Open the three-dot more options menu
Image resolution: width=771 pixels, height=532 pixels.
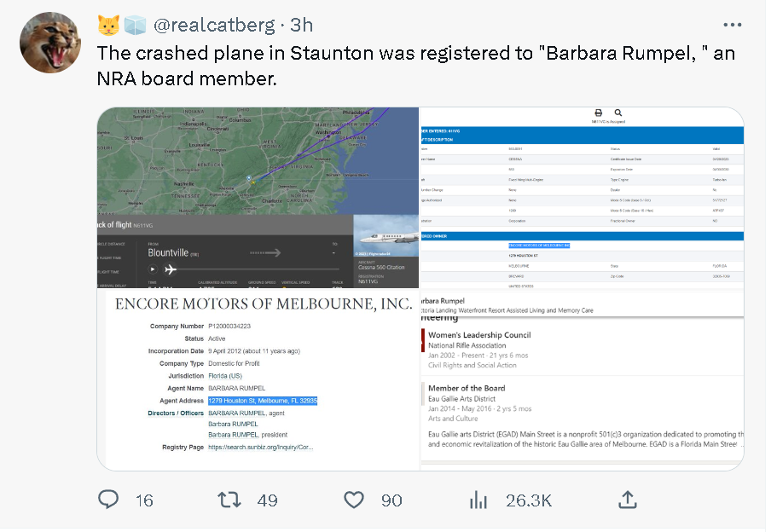click(x=732, y=25)
